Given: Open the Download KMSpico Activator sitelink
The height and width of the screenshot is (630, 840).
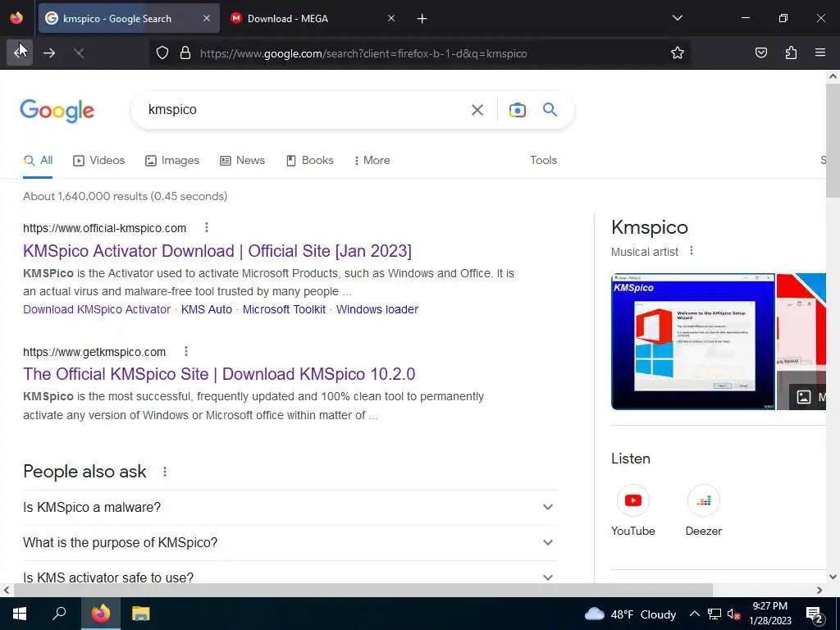Looking at the screenshot, I should point(97,309).
